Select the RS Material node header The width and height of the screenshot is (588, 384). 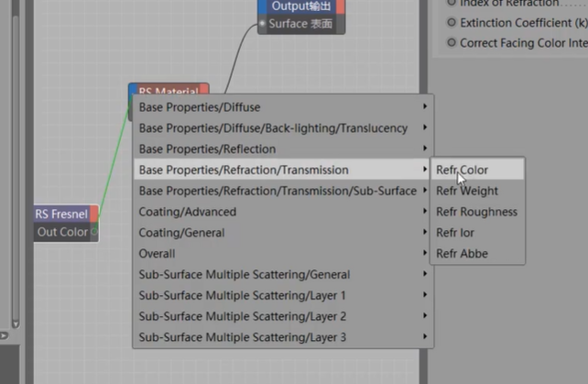169,89
